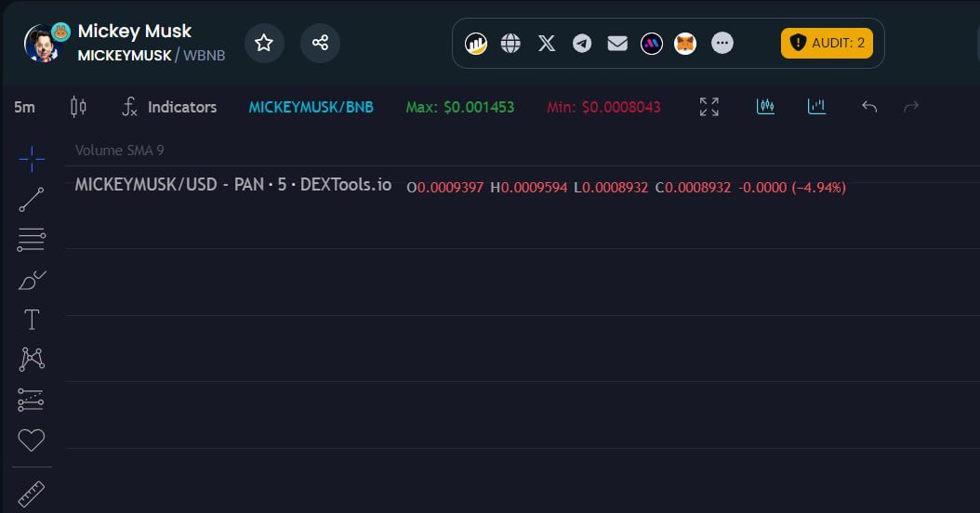980x513 pixels.
Task: Change the candlestick chart style
Action: (x=78, y=107)
